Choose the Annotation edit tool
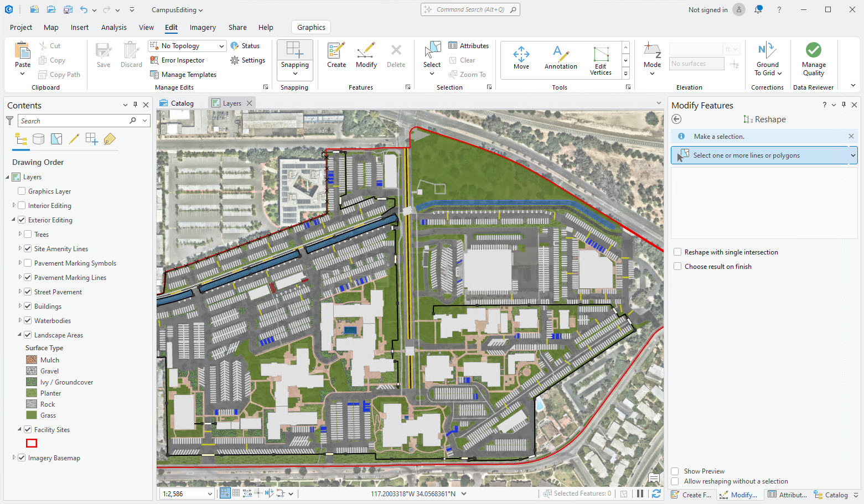This screenshot has height=504, width=864. (560, 58)
